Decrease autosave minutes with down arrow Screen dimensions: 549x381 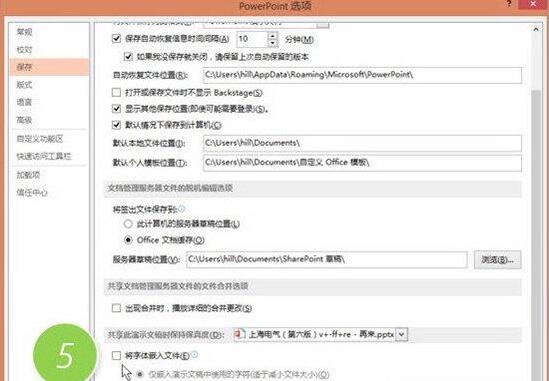click(x=272, y=43)
